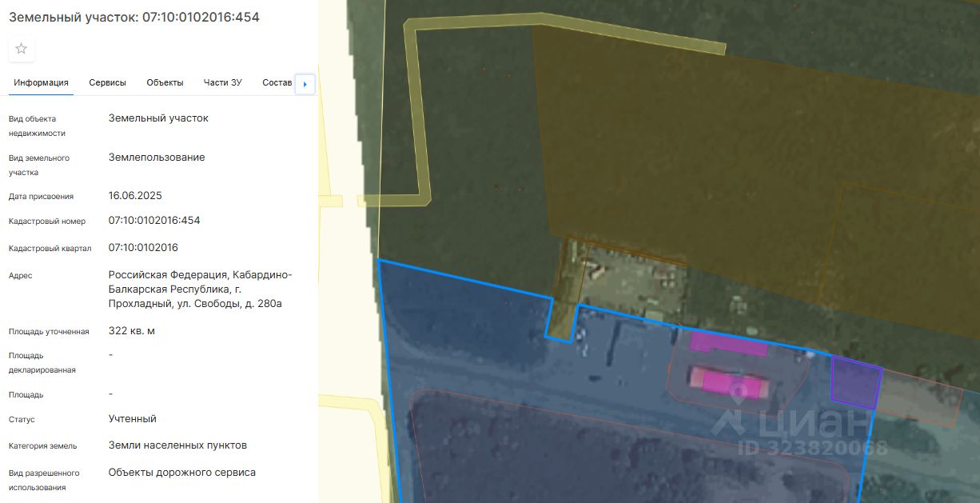Image resolution: width=980 pixels, height=503 pixels.
Task: Click the Кадастровый номер label
Action: click(46, 222)
